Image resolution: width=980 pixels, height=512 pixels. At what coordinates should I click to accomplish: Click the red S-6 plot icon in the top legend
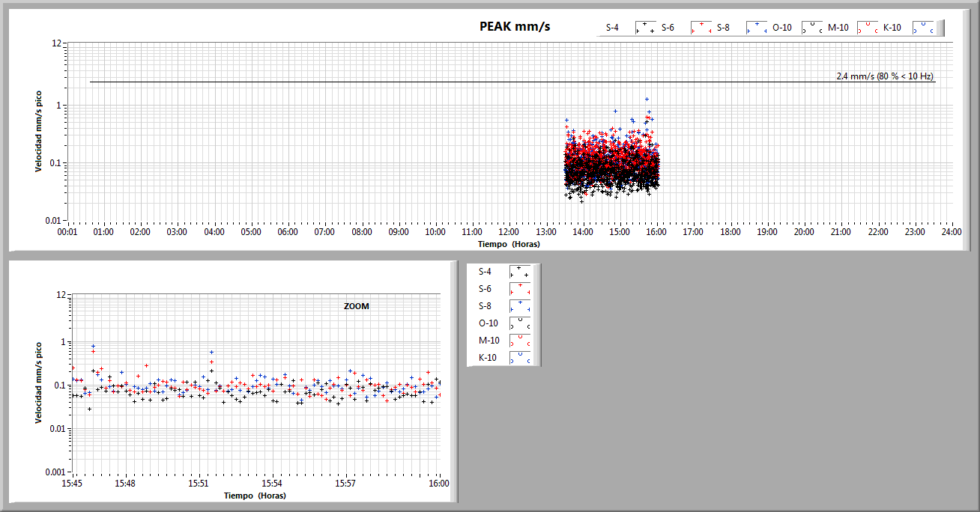(701, 28)
